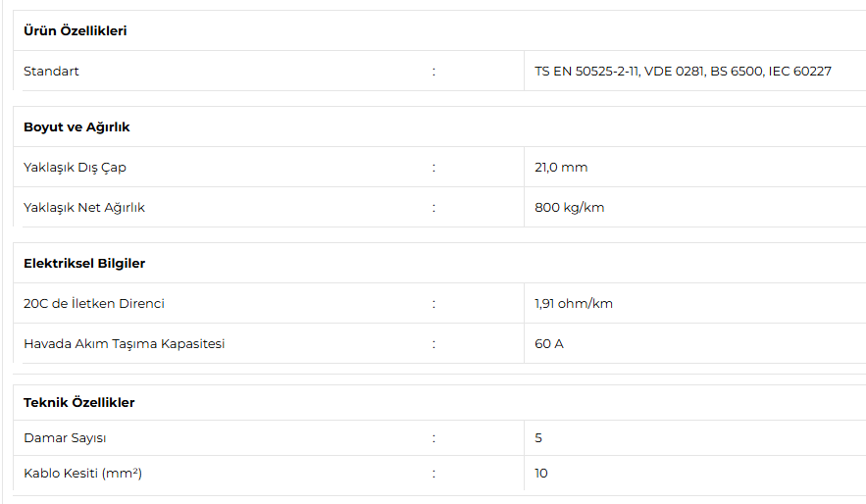Screen dimensions: 866x504
Task: Click the Damar Sayısı value 5
Action: click(x=538, y=438)
